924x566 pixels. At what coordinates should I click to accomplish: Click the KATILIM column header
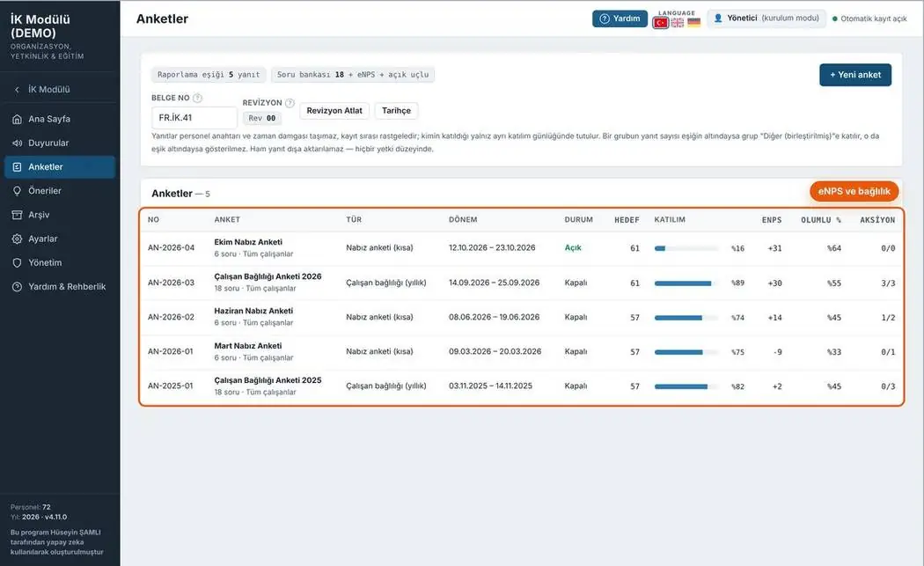670,220
